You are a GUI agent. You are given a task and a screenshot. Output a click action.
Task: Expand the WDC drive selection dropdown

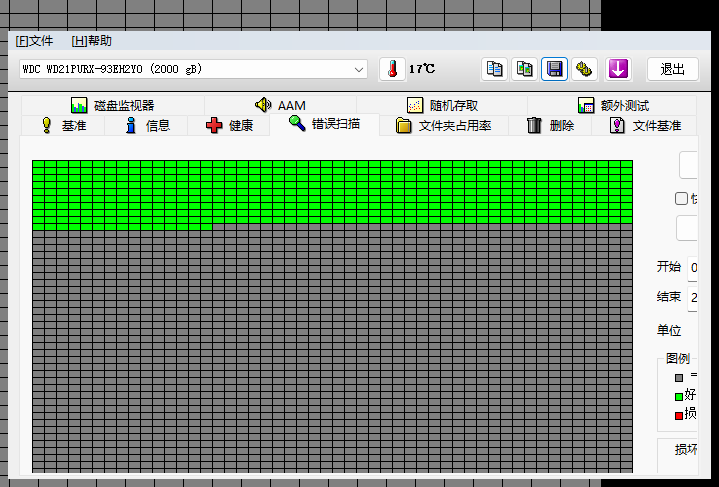coord(360,69)
